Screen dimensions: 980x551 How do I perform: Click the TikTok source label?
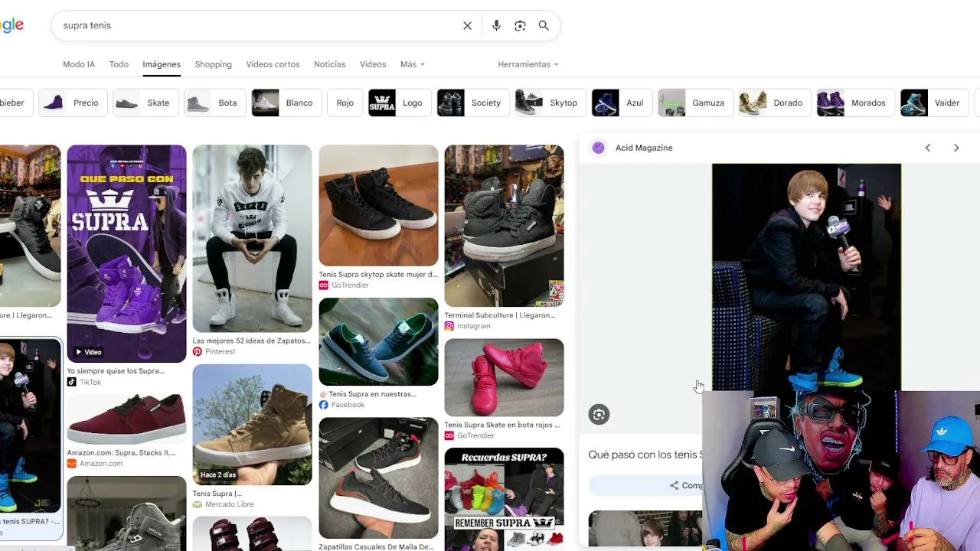click(x=84, y=382)
